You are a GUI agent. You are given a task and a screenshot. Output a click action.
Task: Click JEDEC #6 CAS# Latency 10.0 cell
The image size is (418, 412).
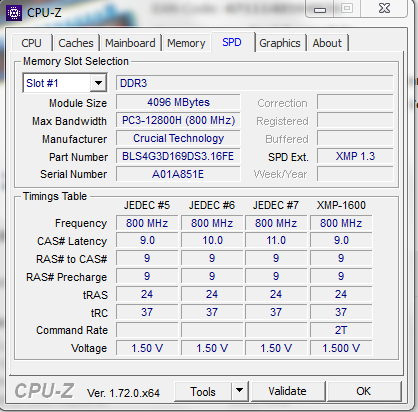212,241
